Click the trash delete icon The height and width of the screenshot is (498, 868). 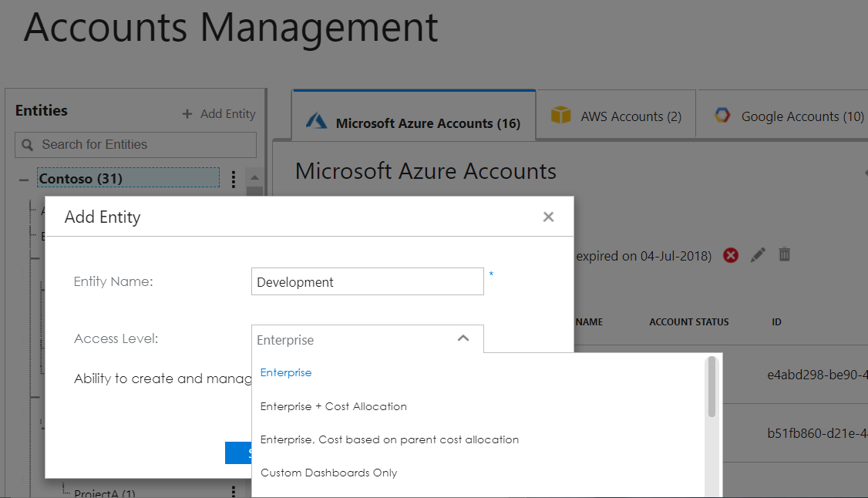pos(785,254)
